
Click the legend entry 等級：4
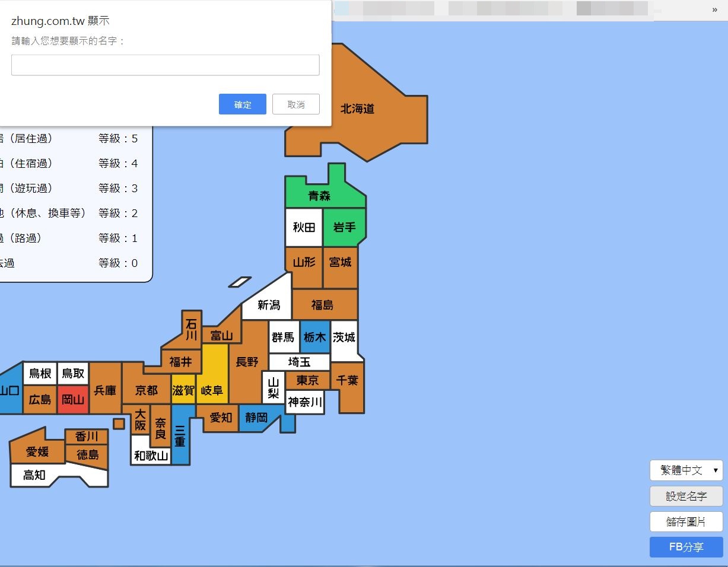pos(118,163)
